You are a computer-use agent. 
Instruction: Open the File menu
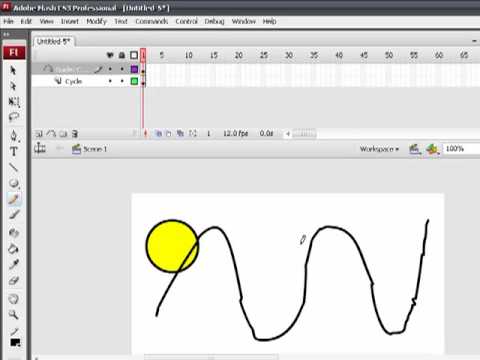pyautogui.click(x=9, y=21)
